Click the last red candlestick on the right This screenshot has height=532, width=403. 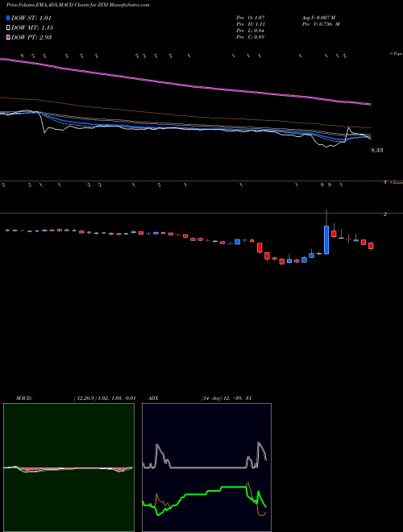[x=371, y=246]
